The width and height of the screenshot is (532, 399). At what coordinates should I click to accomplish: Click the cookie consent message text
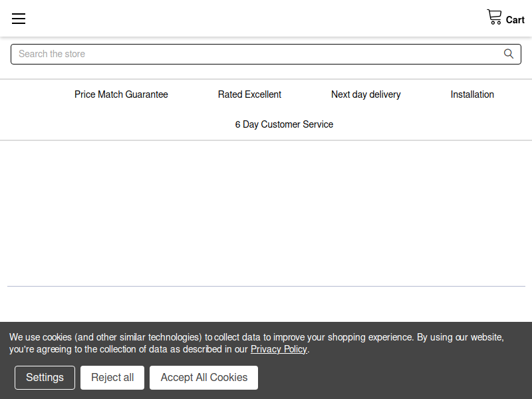click(x=257, y=343)
